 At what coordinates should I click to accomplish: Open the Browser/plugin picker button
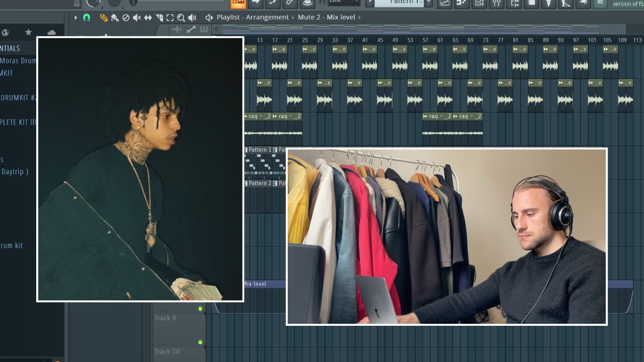pyautogui.click(x=514, y=3)
